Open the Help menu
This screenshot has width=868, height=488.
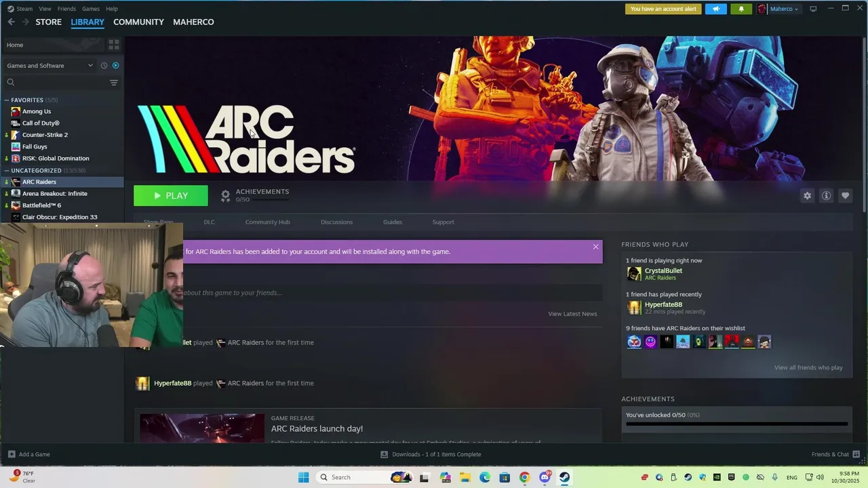112,9
